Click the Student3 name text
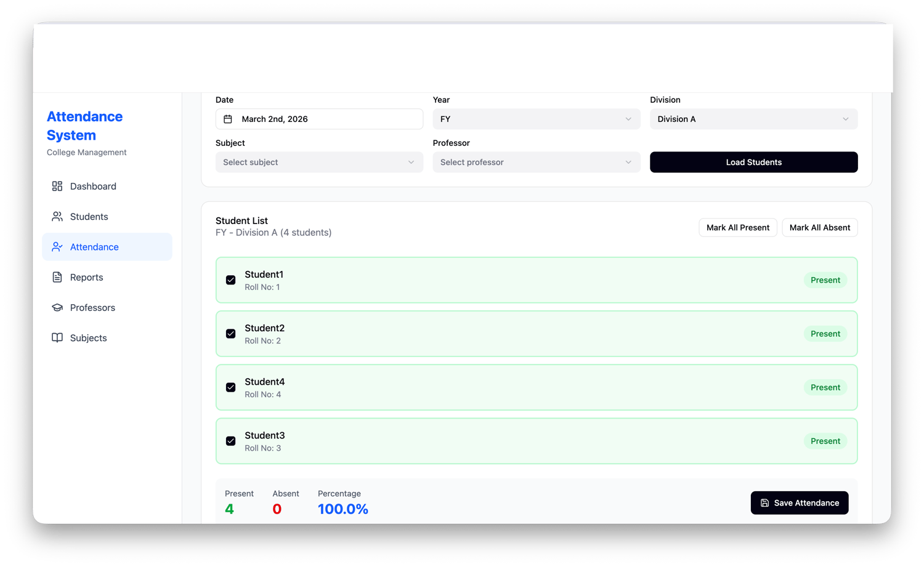The width and height of the screenshot is (924, 567). click(x=265, y=435)
